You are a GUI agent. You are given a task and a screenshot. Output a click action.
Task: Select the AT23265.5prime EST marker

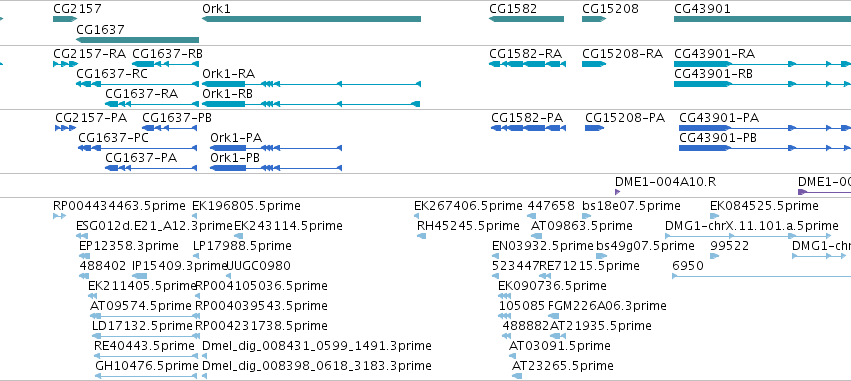517,376
